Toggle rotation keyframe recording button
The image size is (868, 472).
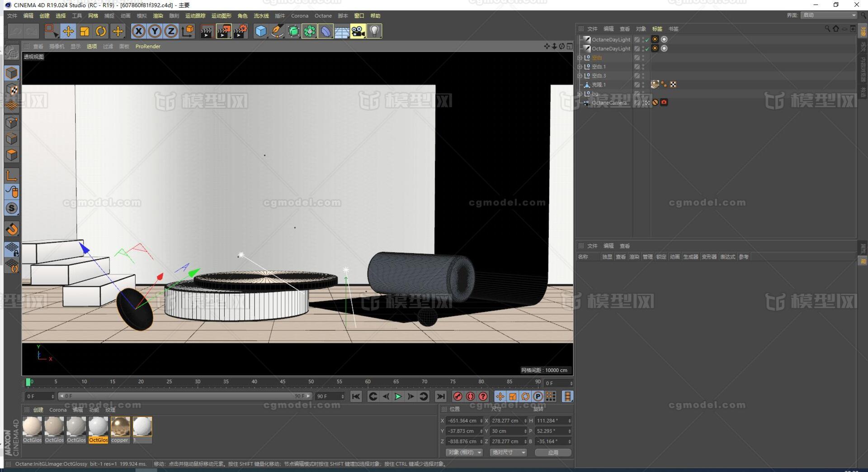coord(525,396)
